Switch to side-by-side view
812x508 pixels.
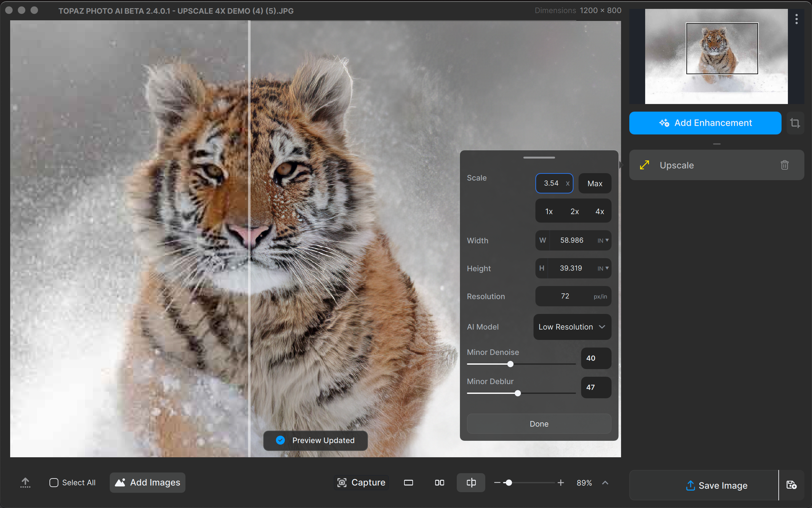click(439, 483)
